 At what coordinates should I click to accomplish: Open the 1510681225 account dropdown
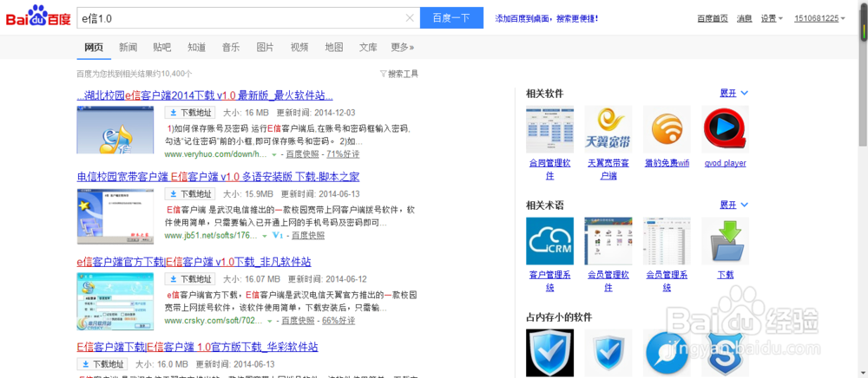(x=819, y=18)
